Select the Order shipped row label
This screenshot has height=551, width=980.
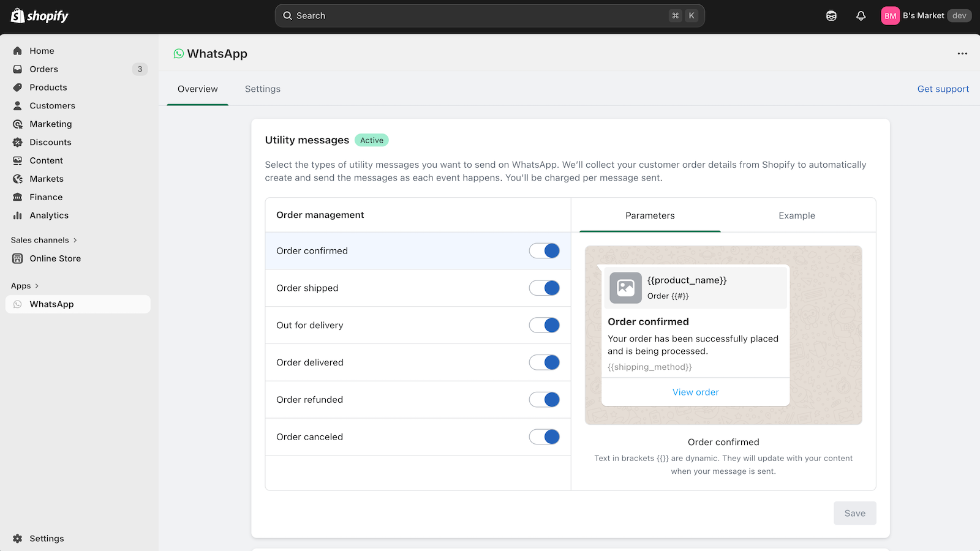click(x=307, y=288)
